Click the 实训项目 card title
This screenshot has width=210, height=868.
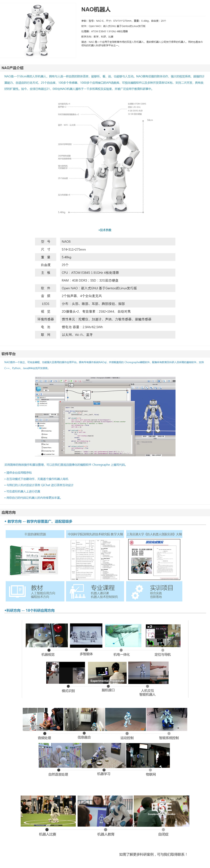point(161,587)
